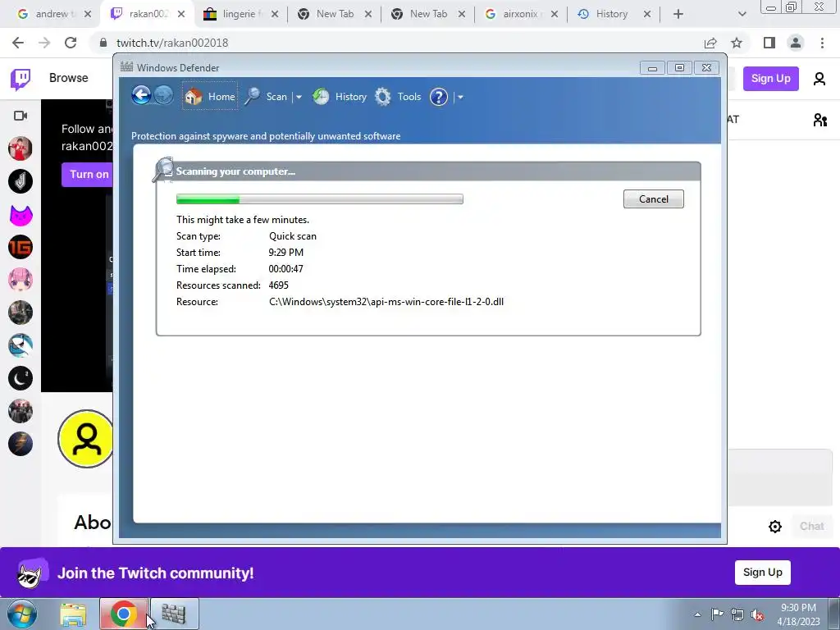
Task: Open 1G sidebar channel avatar
Action: click(21, 247)
